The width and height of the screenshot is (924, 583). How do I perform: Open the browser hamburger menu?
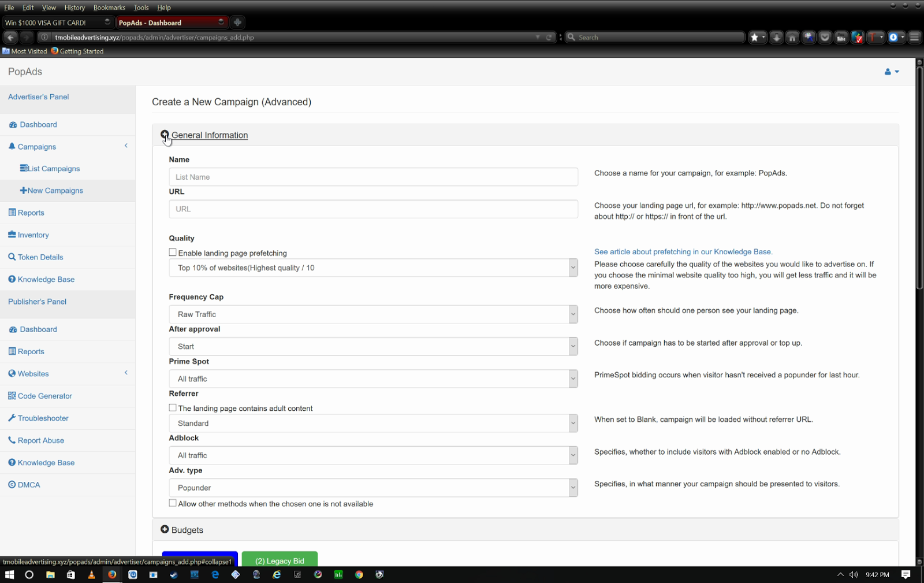click(915, 37)
